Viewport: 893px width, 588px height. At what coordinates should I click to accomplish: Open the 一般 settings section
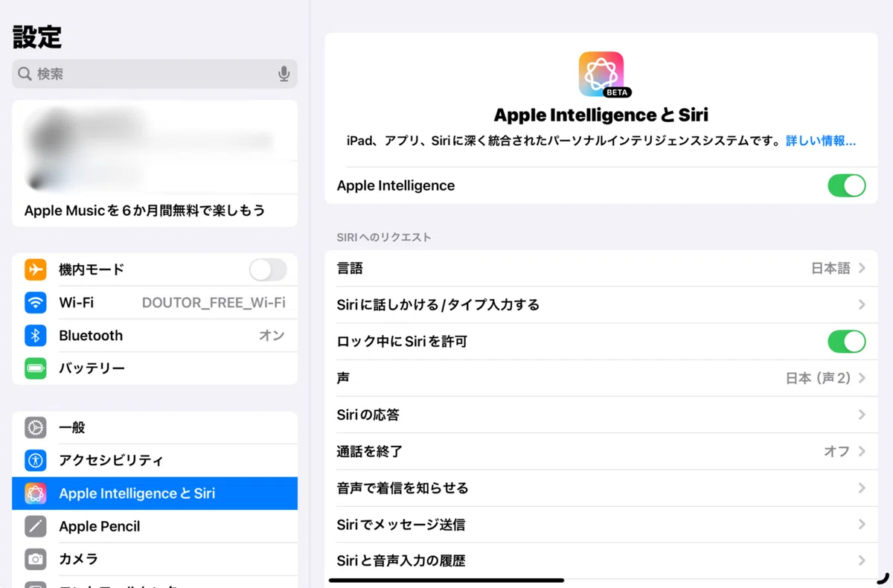pyautogui.click(x=155, y=427)
